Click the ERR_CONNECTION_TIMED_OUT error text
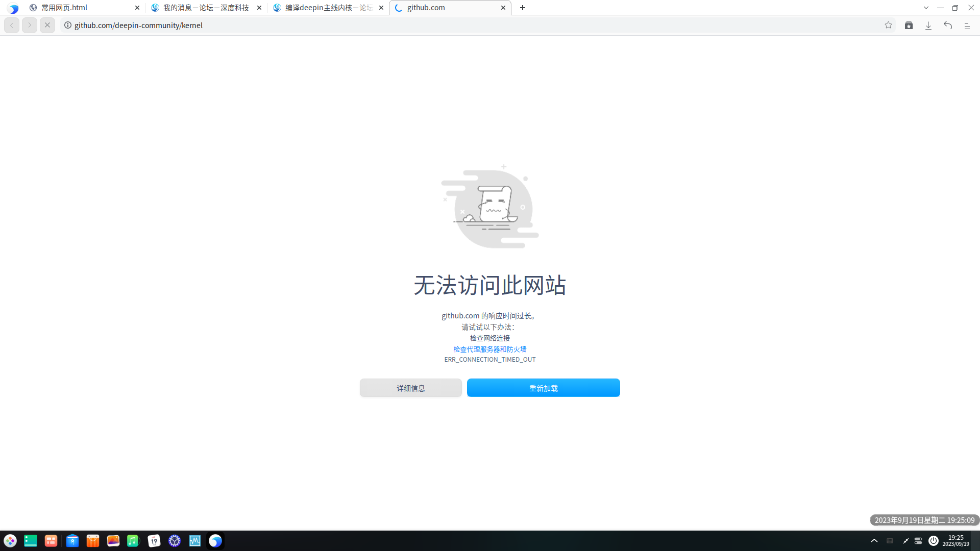This screenshot has width=980, height=551. [x=490, y=360]
